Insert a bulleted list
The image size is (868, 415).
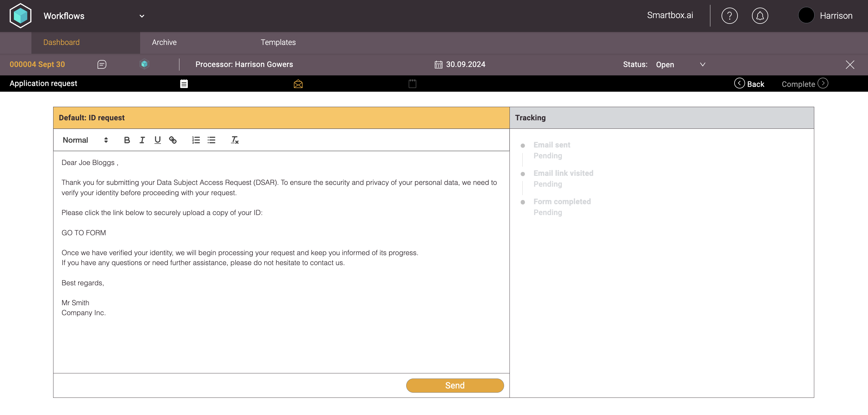tap(211, 140)
